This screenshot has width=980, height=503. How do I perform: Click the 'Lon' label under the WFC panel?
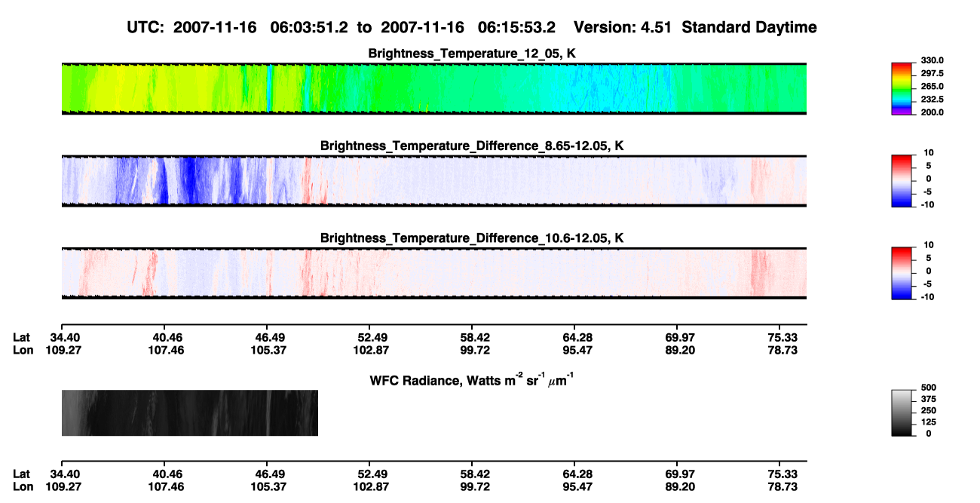point(23,487)
